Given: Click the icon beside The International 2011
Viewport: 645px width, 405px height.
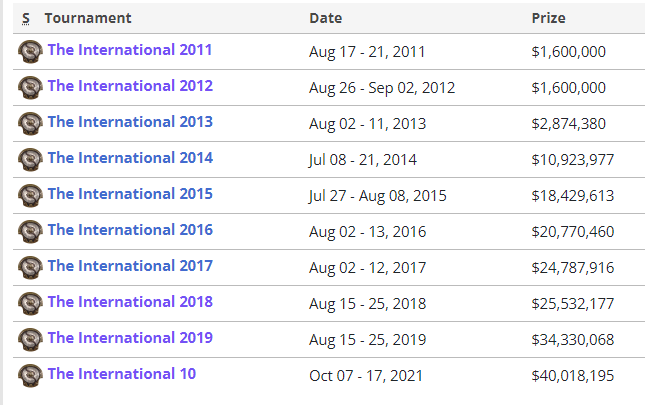Looking at the screenshot, I should point(30,52).
